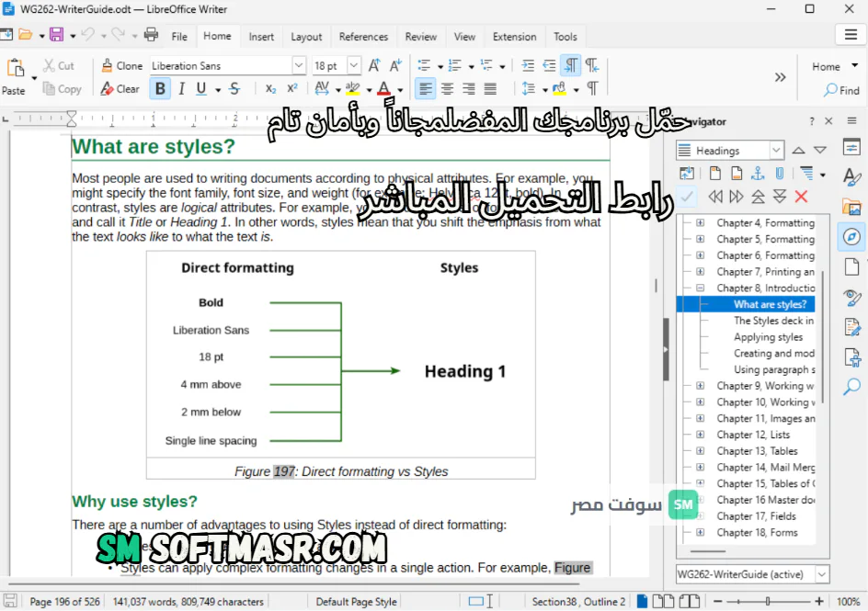Image resolution: width=868 pixels, height=611 pixels.
Task: Select 'The Styles deck in' heading
Action: [x=773, y=320]
